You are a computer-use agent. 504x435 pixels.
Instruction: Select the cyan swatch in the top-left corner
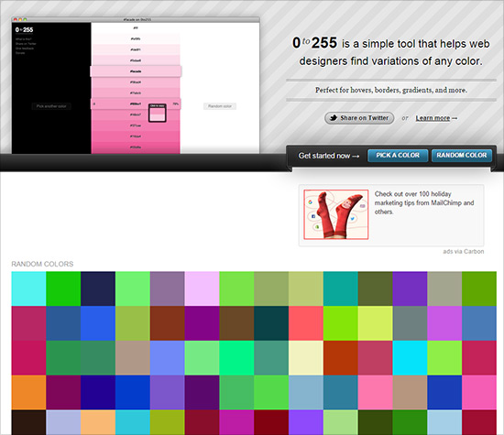pyautogui.click(x=28, y=288)
